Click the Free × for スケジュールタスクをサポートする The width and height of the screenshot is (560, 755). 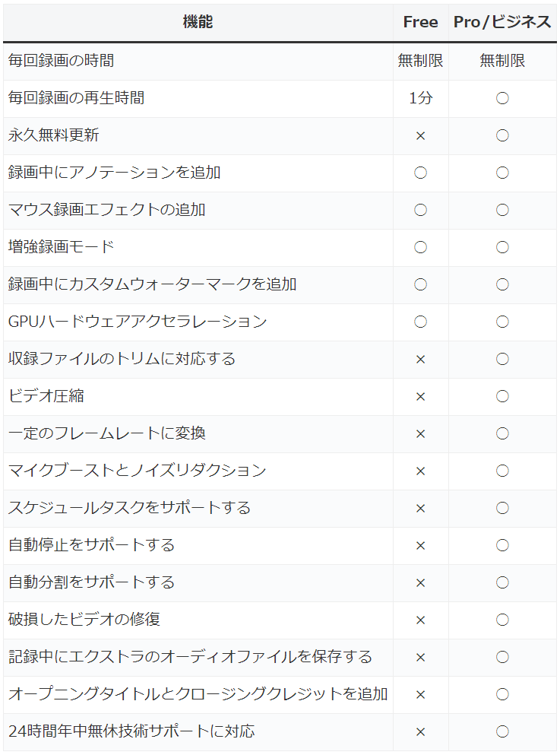(420, 509)
